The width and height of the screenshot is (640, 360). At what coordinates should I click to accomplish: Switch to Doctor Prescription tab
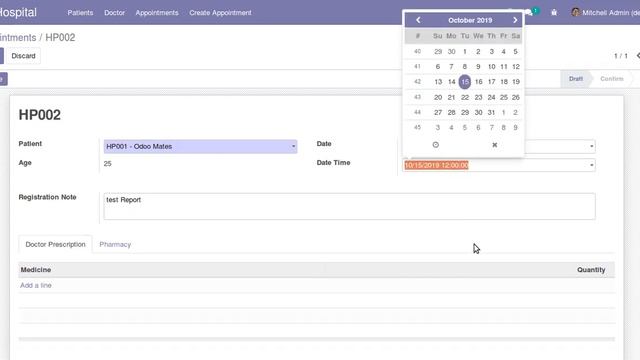(56, 244)
